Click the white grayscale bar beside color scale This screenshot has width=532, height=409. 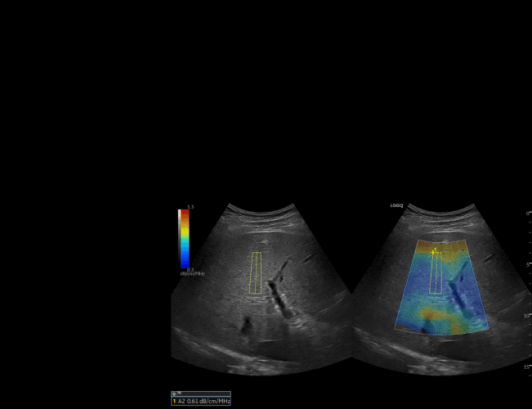pyautogui.click(x=179, y=238)
